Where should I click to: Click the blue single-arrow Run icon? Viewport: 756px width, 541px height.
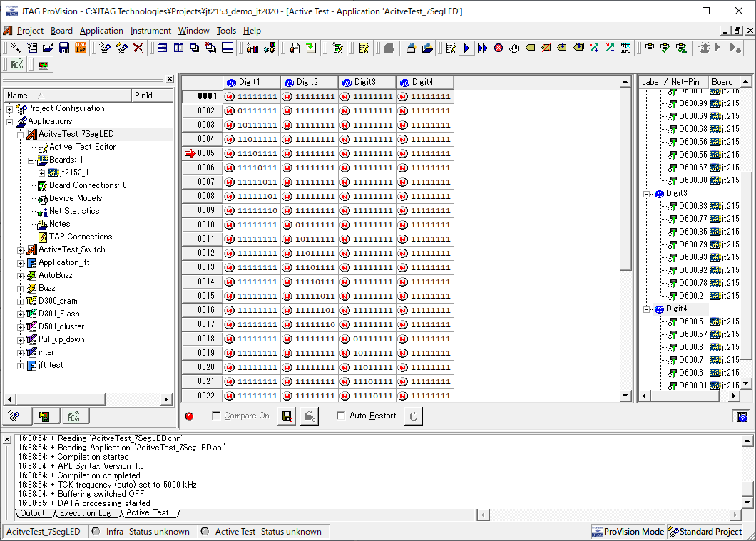(466, 48)
